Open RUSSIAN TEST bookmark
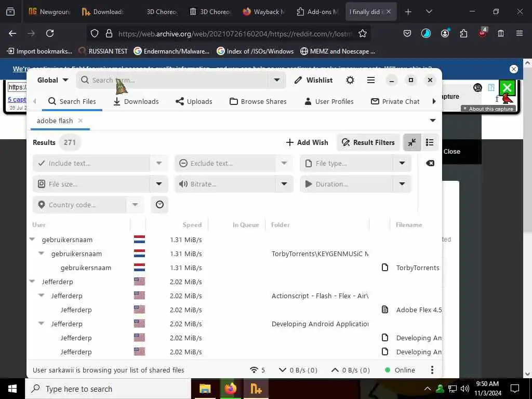532x399 pixels. (103, 51)
